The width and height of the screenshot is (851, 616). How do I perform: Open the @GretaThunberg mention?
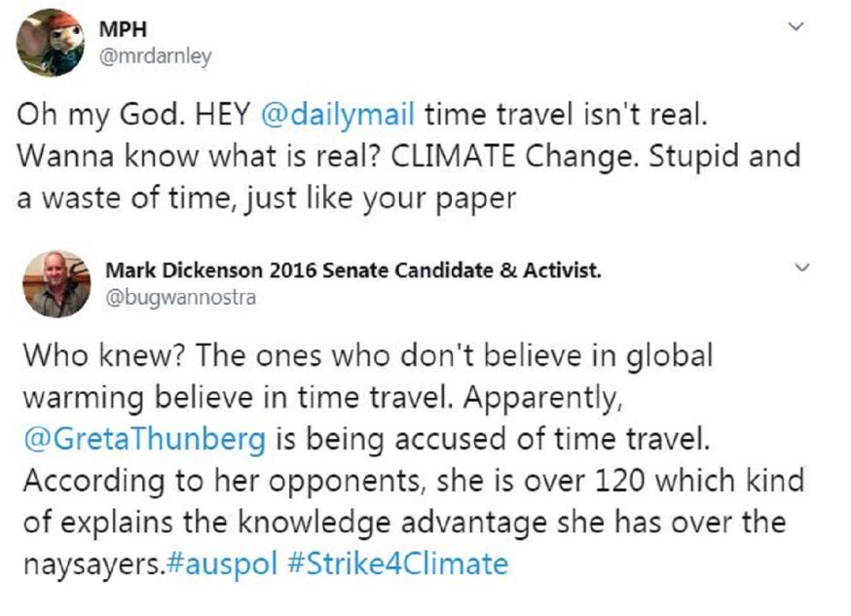pyautogui.click(x=142, y=439)
